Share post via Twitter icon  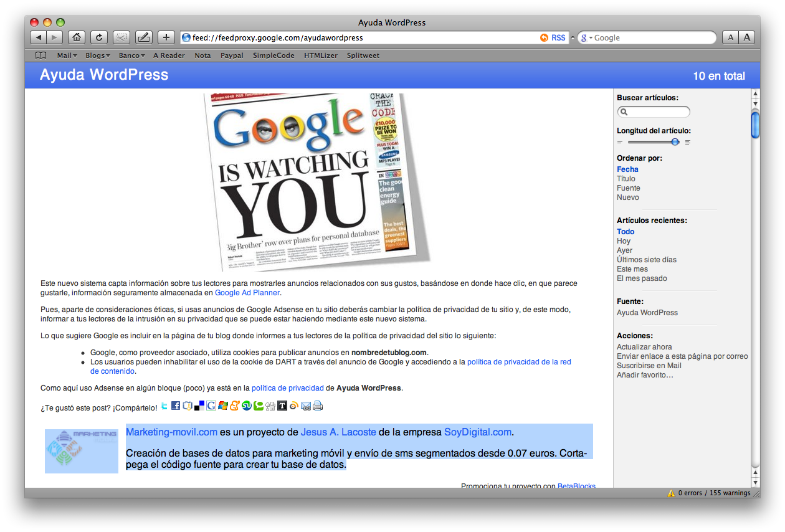pyautogui.click(x=164, y=406)
